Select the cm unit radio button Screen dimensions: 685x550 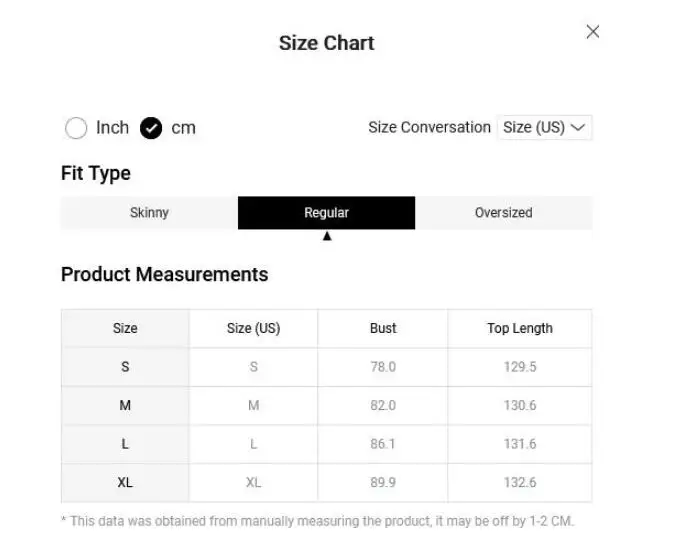point(182,128)
